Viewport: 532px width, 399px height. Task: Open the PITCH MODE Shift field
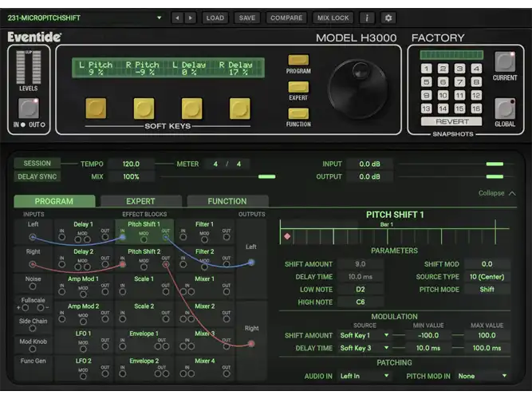[487, 290]
